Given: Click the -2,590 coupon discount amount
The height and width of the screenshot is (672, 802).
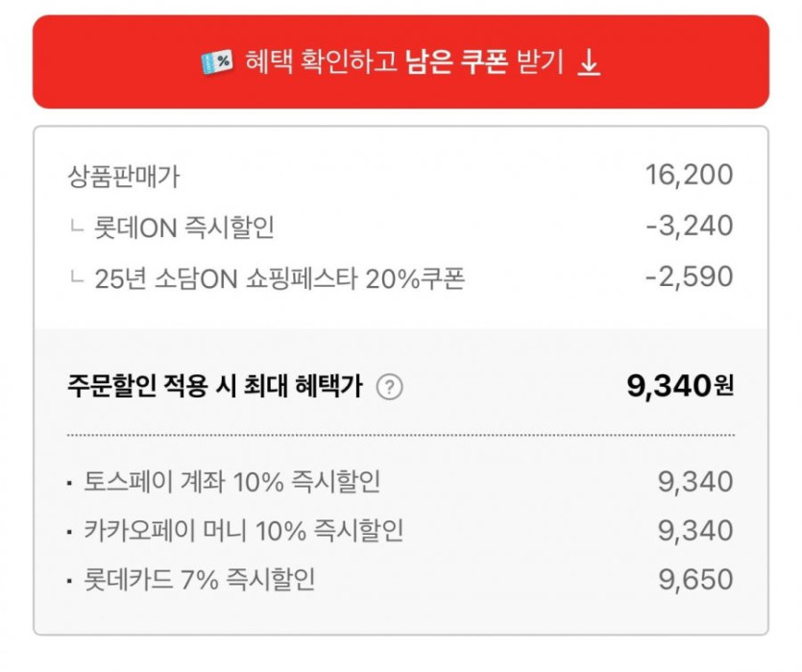Looking at the screenshot, I should click(x=690, y=277).
